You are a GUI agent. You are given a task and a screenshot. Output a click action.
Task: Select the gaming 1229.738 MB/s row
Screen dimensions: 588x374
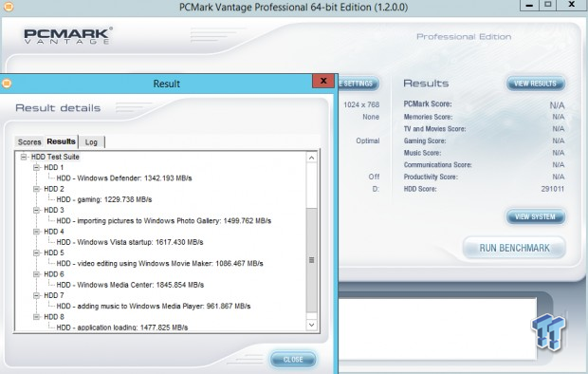[104, 199]
